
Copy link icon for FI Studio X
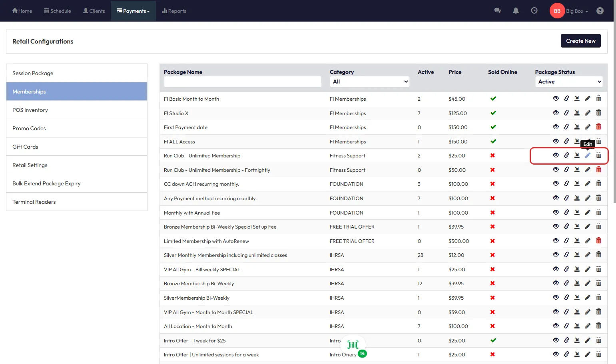pyautogui.click(x=566, y=113)
